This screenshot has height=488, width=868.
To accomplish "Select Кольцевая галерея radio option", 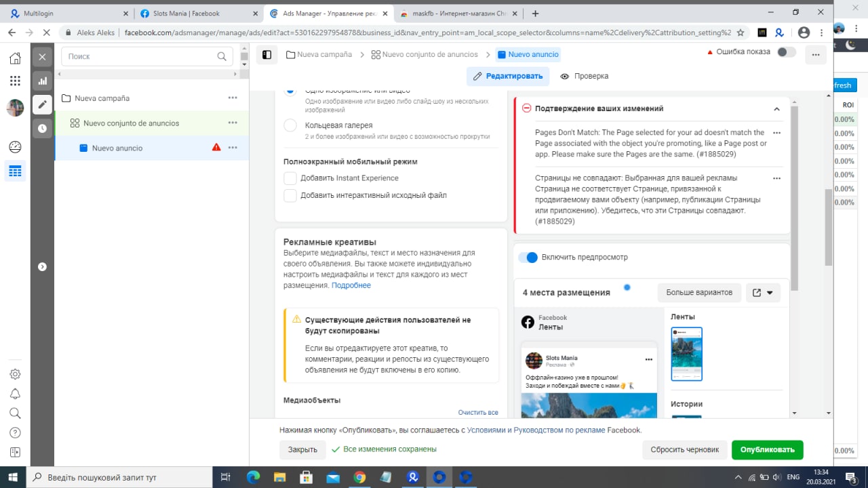I will pos(290,125).
